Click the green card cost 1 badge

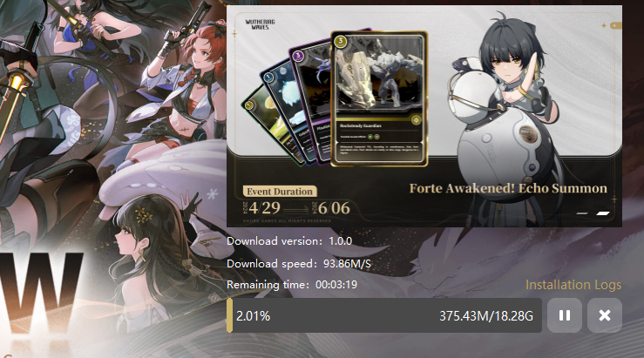click(x=249, y=105)
